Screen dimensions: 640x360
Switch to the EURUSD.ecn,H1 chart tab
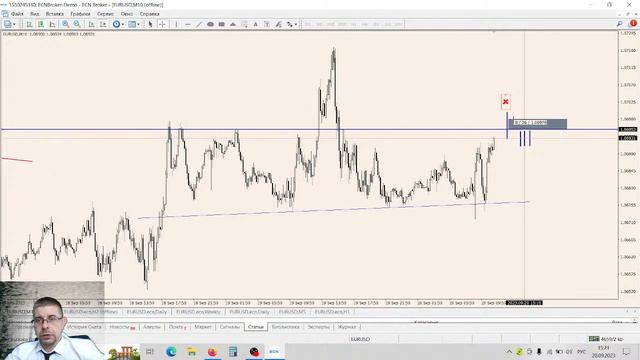click(x=332, y=312)
